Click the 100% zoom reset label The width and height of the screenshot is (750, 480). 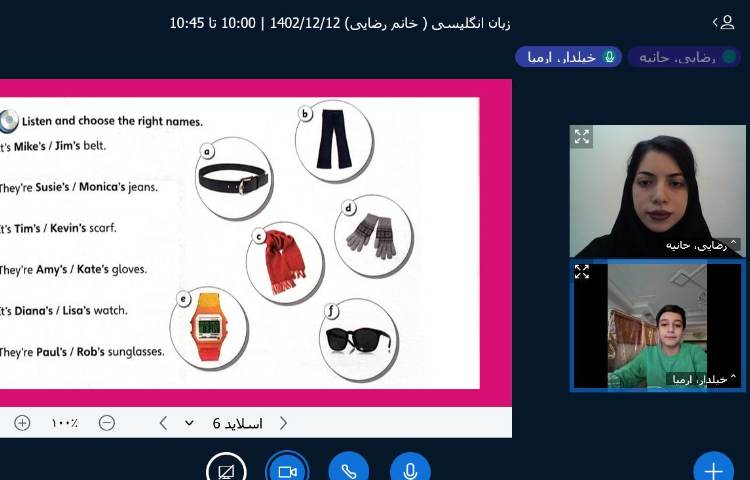click(x=65, y=423)
